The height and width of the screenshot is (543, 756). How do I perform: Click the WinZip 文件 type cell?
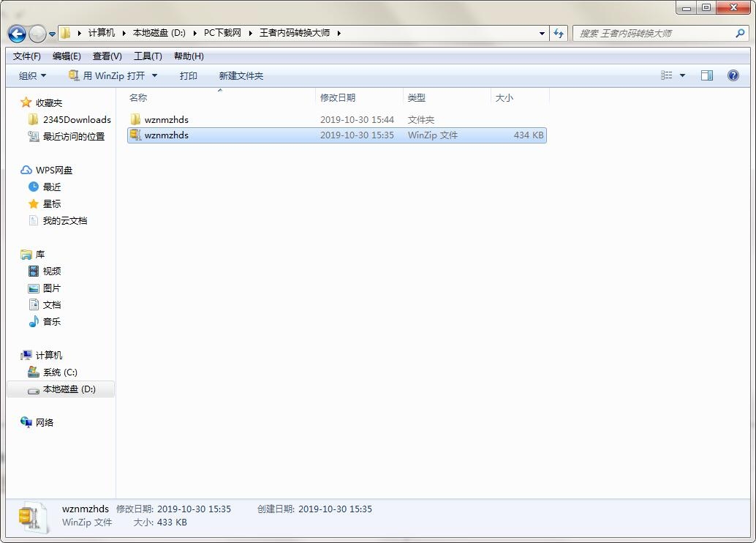coord(433,135)
